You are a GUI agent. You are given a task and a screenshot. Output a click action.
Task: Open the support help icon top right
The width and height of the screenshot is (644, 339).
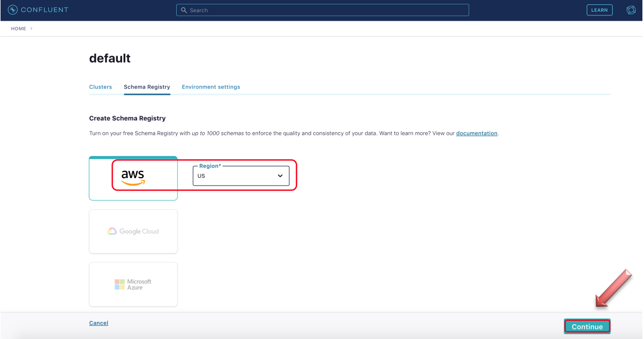pyautogui.click(x=631, y=10)
